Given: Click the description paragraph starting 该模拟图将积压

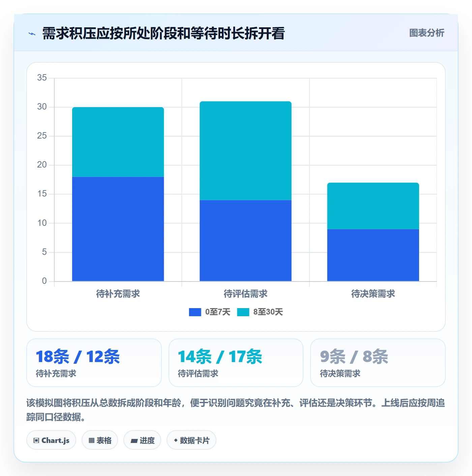Looking at the screenshot, I should (x=236, y=410).
